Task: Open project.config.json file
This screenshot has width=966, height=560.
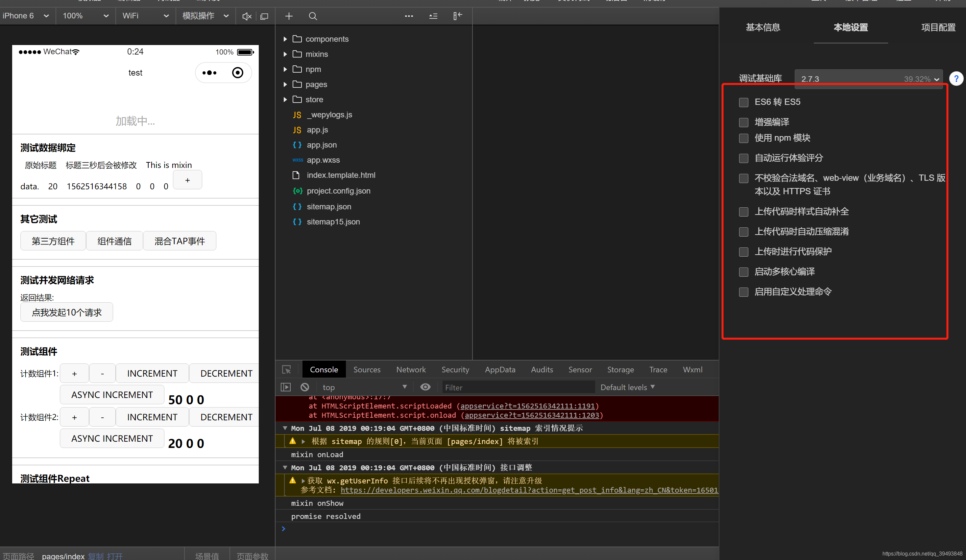Action: (338, 191)
